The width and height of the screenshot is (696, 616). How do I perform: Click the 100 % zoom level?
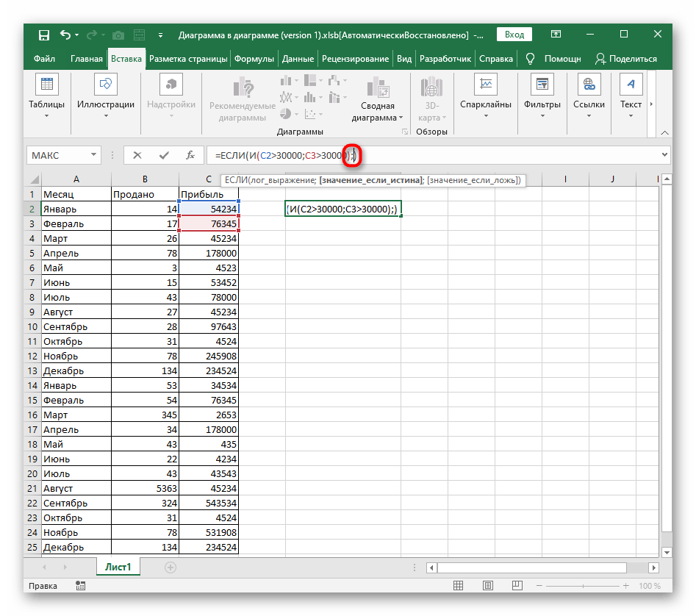point(650,586)
